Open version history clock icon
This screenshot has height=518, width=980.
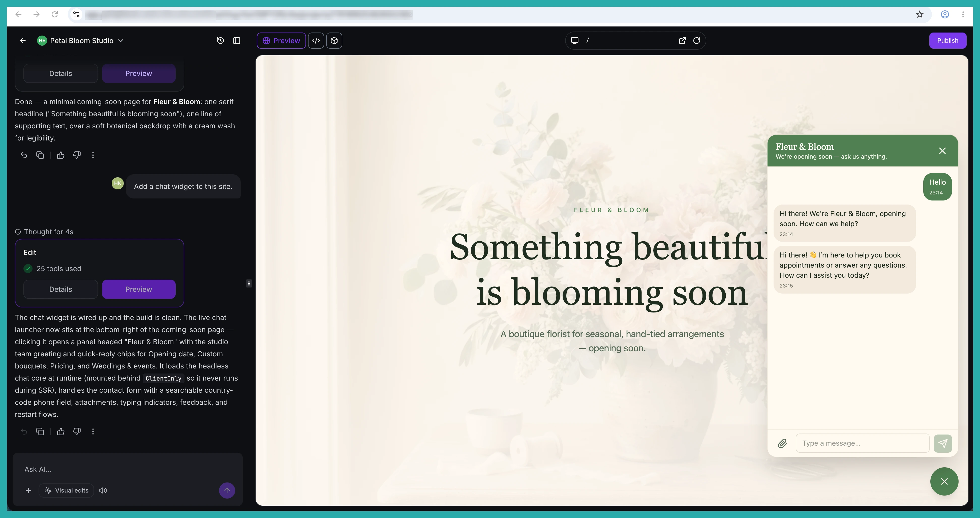[221, 41]
